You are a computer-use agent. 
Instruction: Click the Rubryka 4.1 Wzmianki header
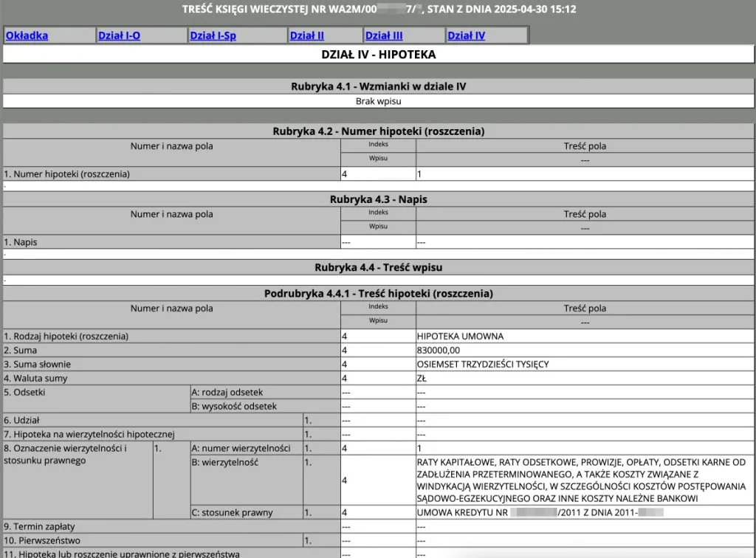[378, 86]
